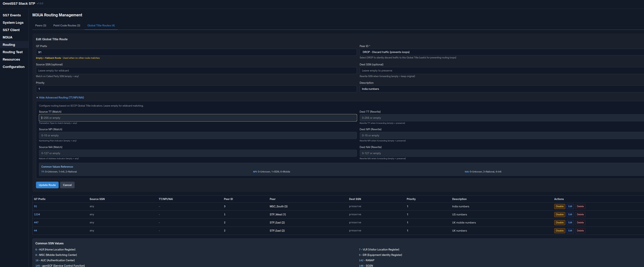Open the Peer ID dropdown

[x=500, y=52]
